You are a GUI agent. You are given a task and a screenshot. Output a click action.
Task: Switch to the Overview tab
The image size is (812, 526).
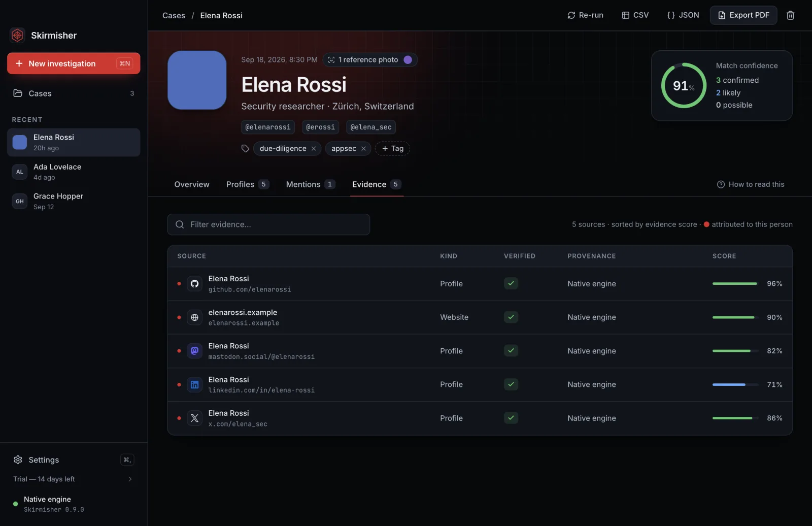click(192, 184)
